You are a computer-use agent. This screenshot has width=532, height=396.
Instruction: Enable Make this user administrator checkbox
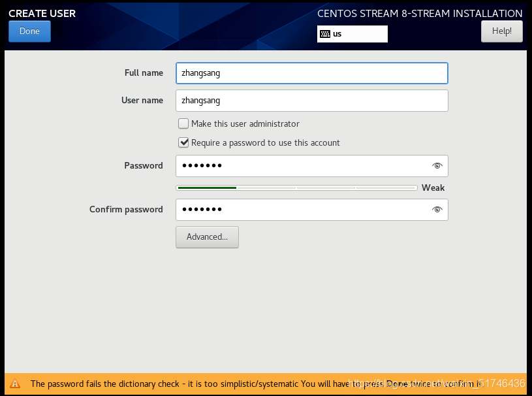pos(183,124)
